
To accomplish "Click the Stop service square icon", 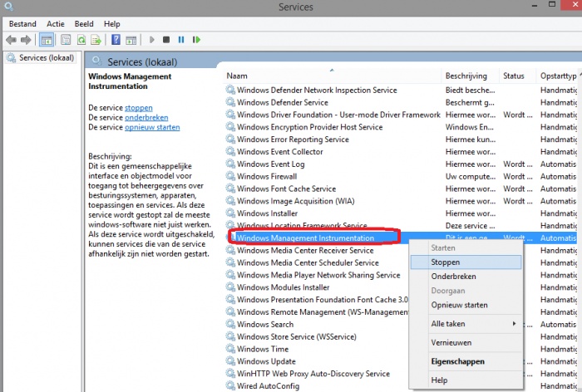I will coord(166,40).
